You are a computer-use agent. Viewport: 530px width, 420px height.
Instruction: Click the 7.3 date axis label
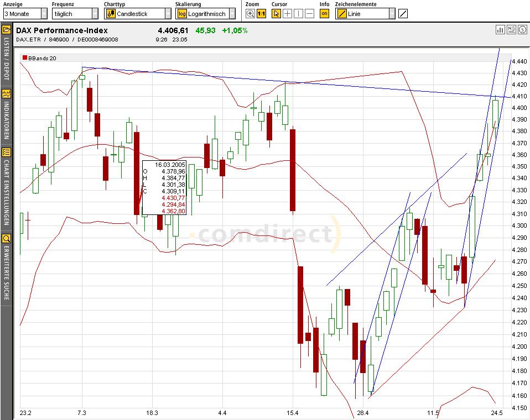tap(82, 413)
